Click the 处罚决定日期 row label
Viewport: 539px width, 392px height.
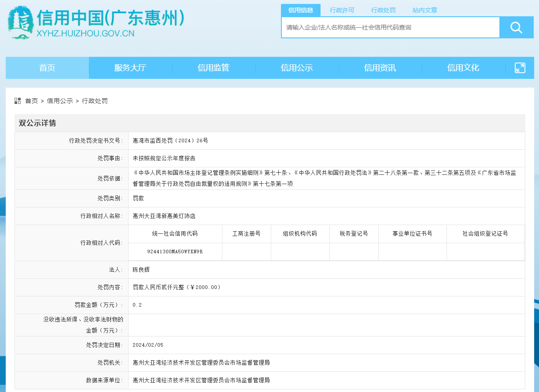point(104,345)
